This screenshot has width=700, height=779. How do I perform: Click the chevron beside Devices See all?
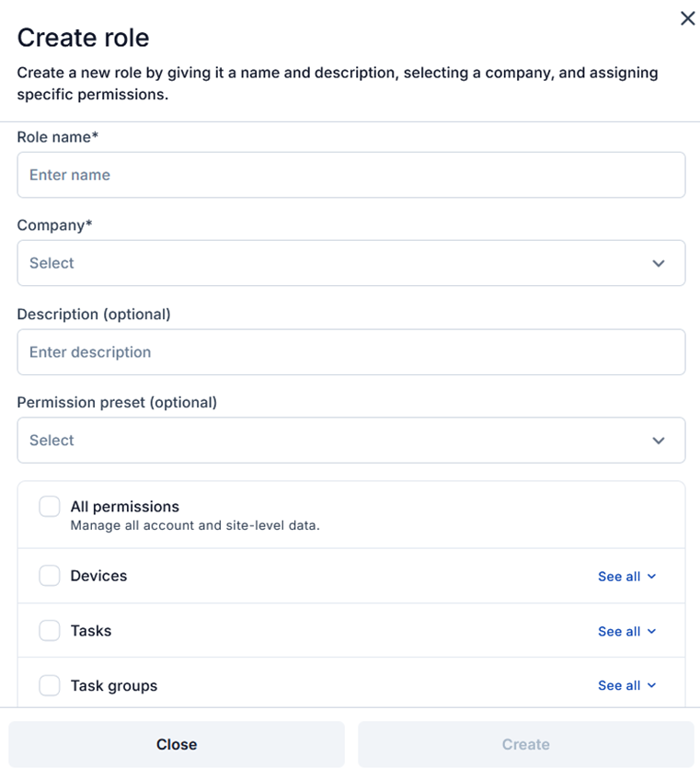click(652, 577)
